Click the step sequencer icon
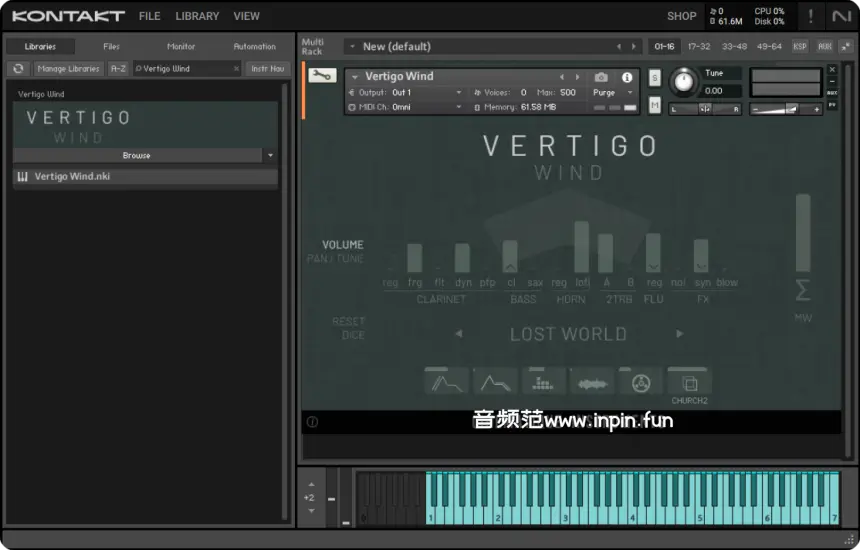The image size is (860, 550). tap(543, 383)
